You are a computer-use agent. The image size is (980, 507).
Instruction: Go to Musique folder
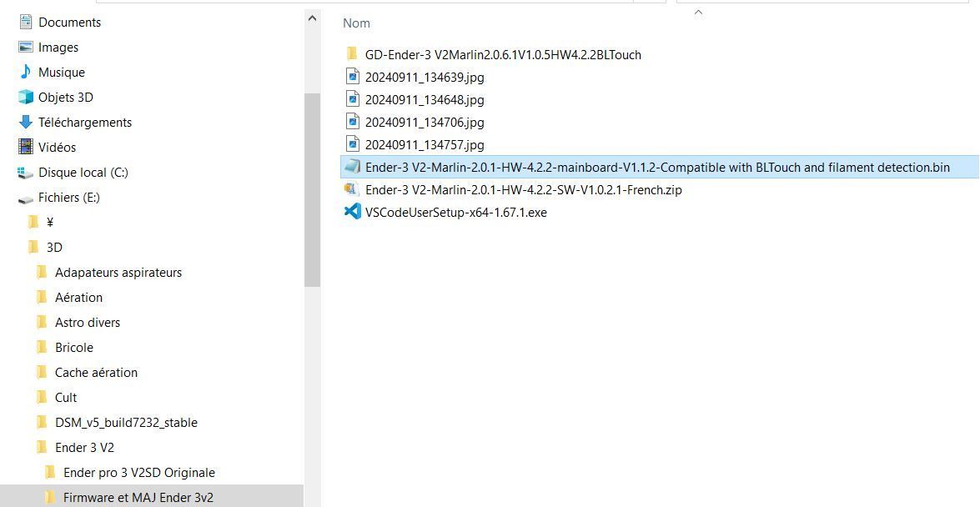61,72
